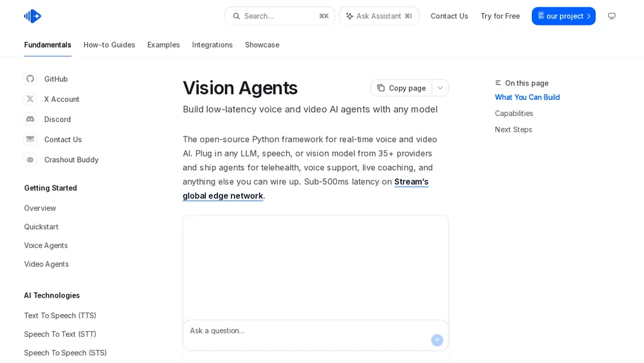Click the Discord sidebar label
The width and height of the screenshot is (644, 363).
coord(58,119)
